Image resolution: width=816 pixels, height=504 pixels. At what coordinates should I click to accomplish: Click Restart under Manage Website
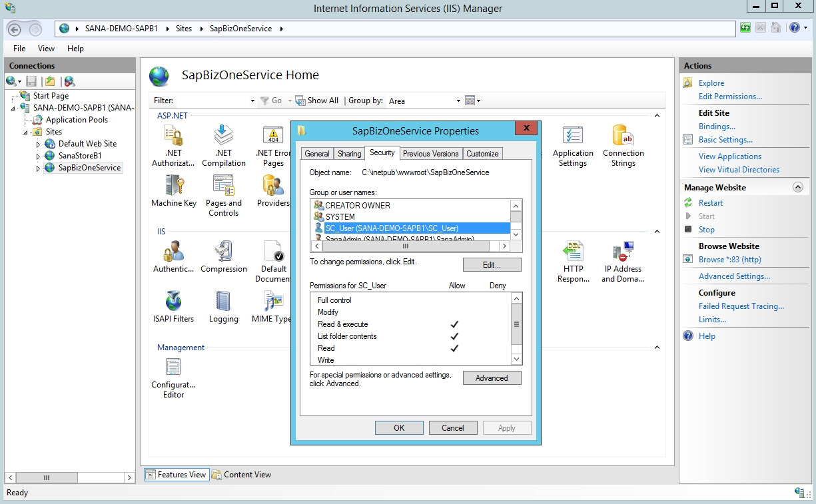pos(710,203)
